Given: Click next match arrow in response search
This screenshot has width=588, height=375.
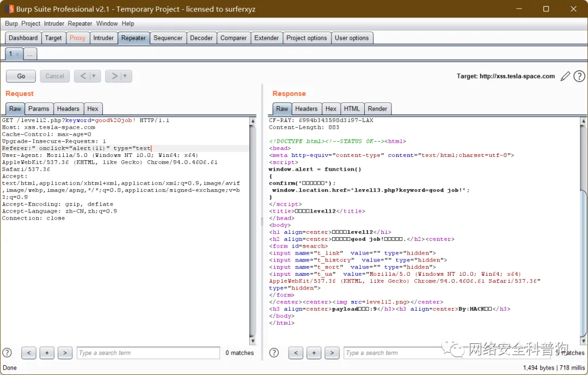Looking at the screenshot, I should tap(332, 353).
